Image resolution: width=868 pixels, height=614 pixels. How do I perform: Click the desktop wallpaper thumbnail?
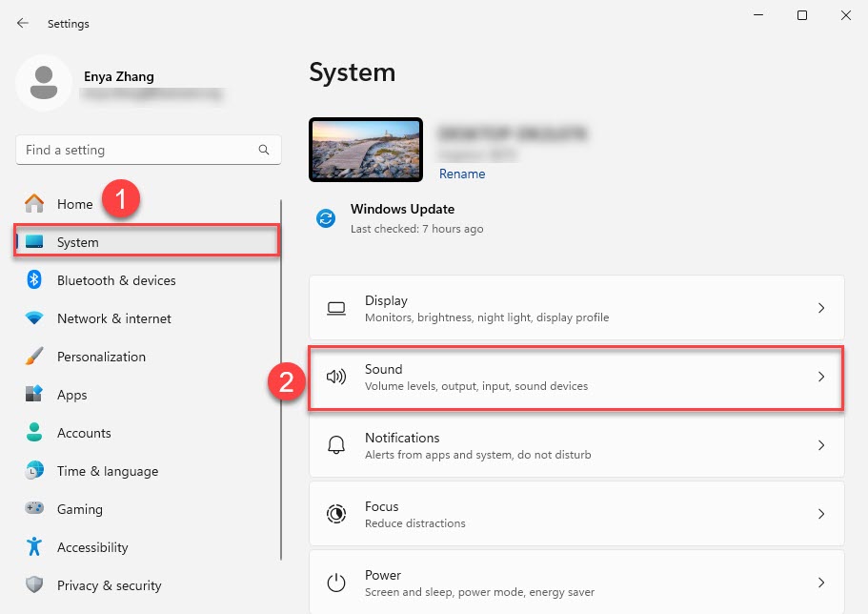[366, 150]
